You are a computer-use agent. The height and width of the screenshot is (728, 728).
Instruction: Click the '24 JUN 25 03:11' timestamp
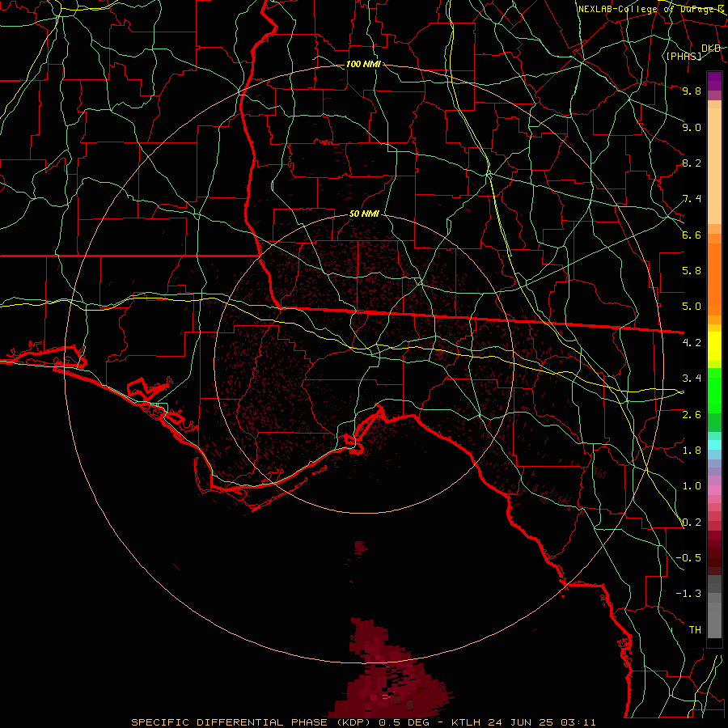[x=541, y=722]
